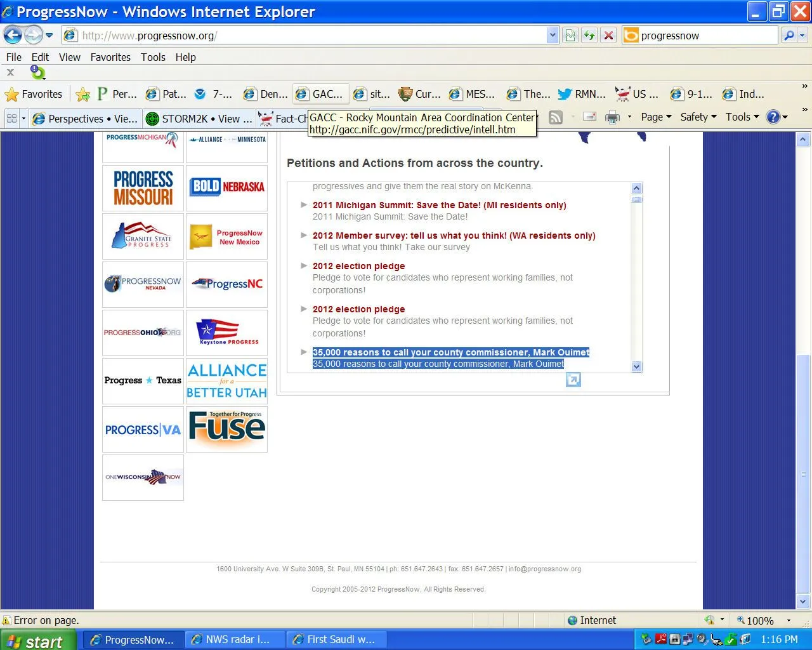812x650 pixels.
Task: Open the Safety command menu
Action: (698, 117)
